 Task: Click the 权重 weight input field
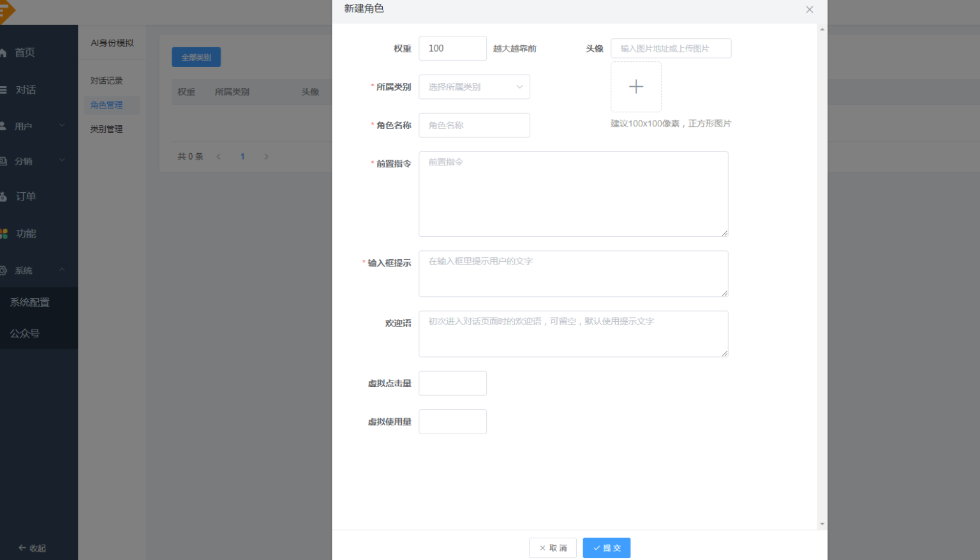coord(452,48)
